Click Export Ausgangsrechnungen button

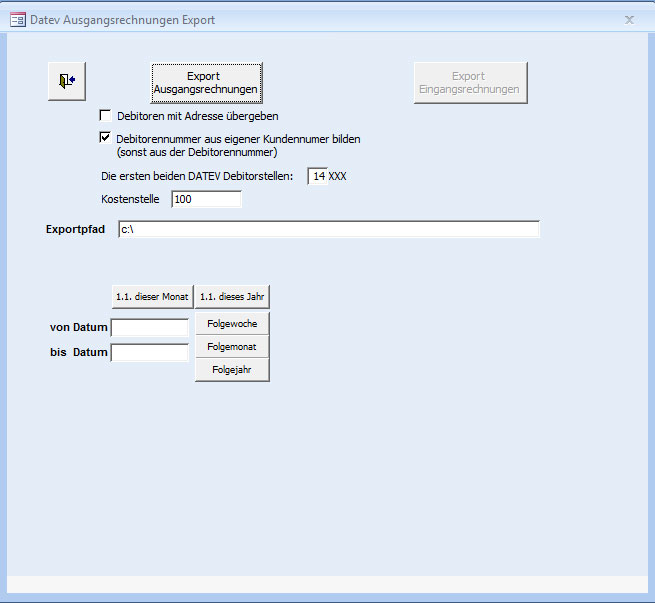pos(206,83)
